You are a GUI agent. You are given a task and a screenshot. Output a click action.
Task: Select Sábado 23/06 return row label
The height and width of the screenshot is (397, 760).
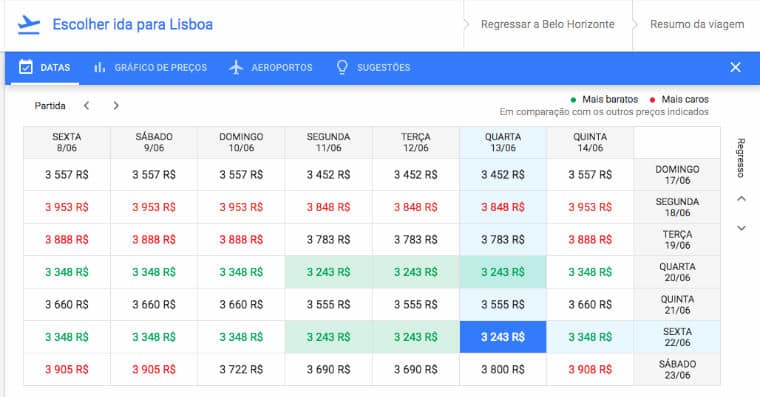(x=677, y=369)
